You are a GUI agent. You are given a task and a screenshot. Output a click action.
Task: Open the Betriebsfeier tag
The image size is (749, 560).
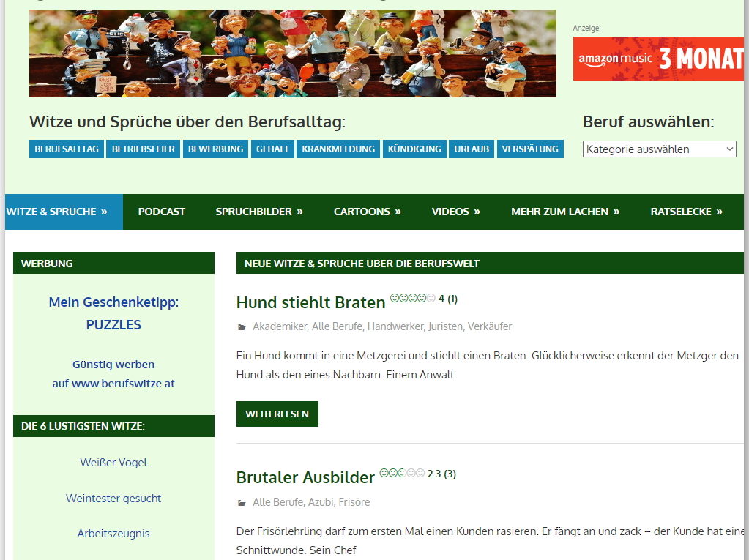[144, 149]
